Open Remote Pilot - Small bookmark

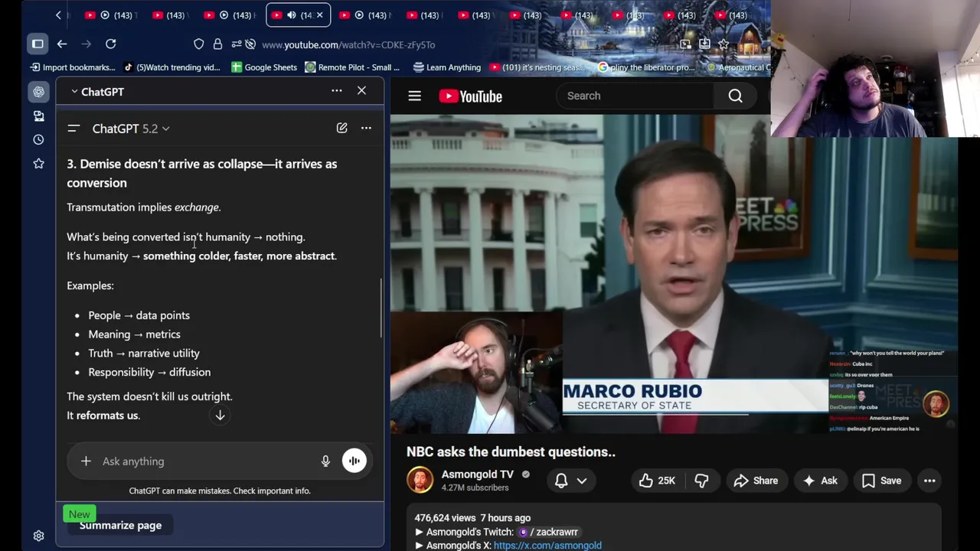coord(352,67)
